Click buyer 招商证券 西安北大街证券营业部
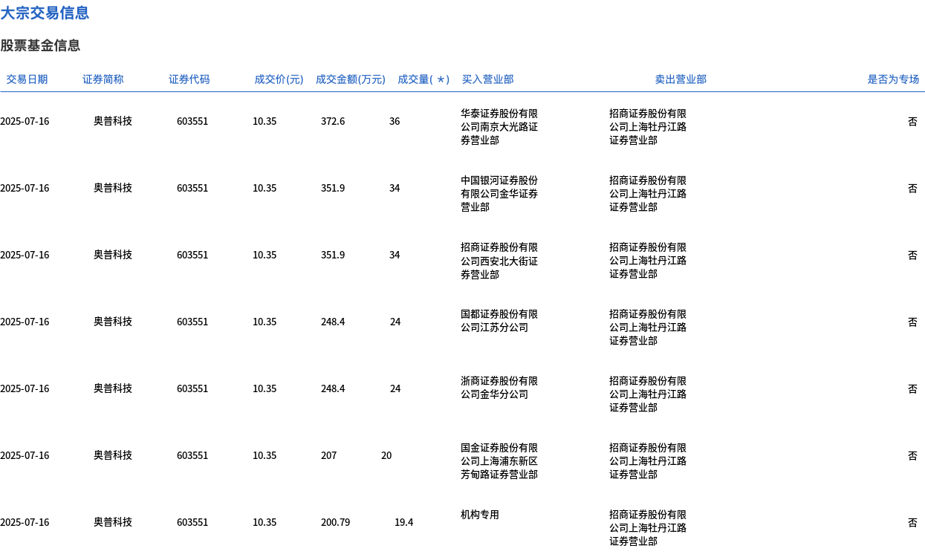This screenshot has width=925, height=560. [x=499, y=261]
